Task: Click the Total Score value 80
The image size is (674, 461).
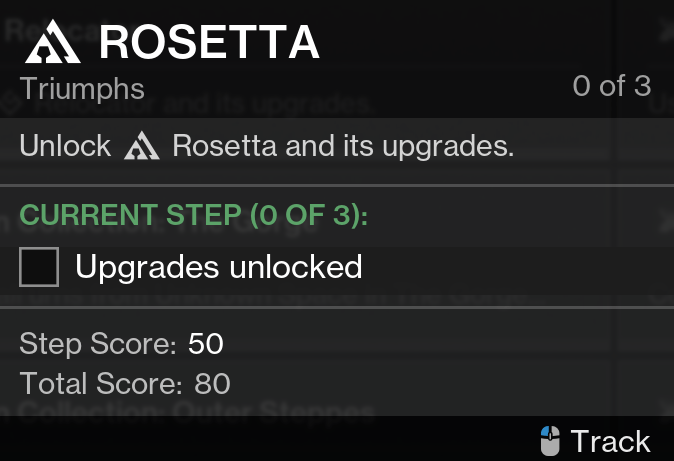Action: pyautogui.click(x=212, y=383)
